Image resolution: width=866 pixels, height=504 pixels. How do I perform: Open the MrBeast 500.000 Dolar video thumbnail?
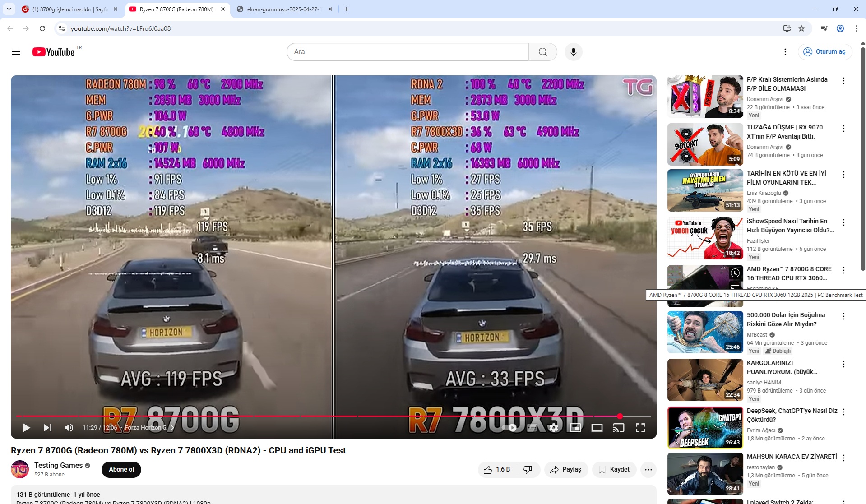coord(705,332)
